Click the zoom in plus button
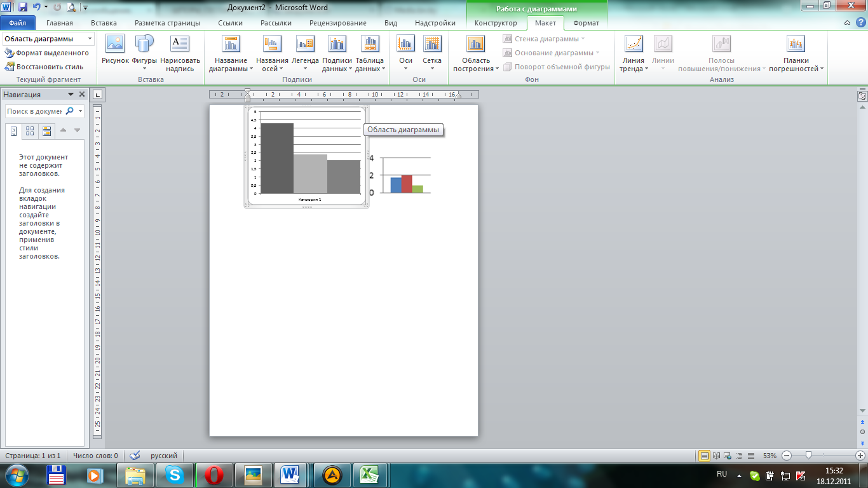The width and height of the screenshot is (868, 488). point(860,456)
